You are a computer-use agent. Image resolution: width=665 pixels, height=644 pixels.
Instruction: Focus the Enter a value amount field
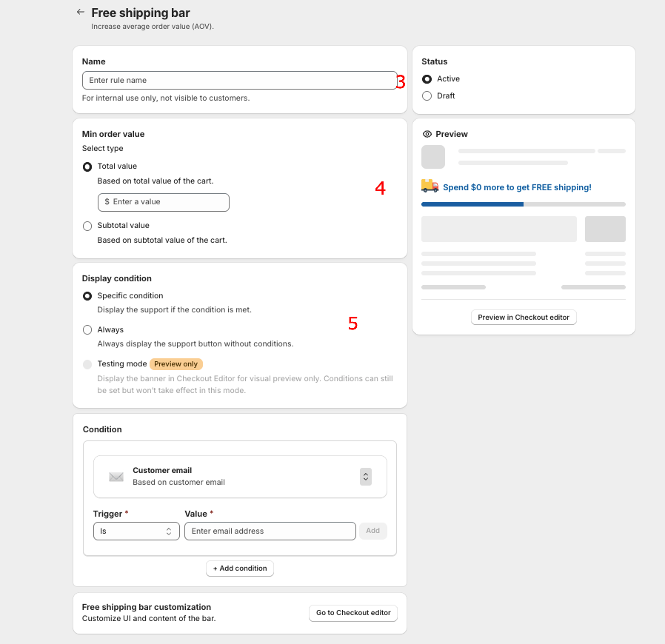163,202
